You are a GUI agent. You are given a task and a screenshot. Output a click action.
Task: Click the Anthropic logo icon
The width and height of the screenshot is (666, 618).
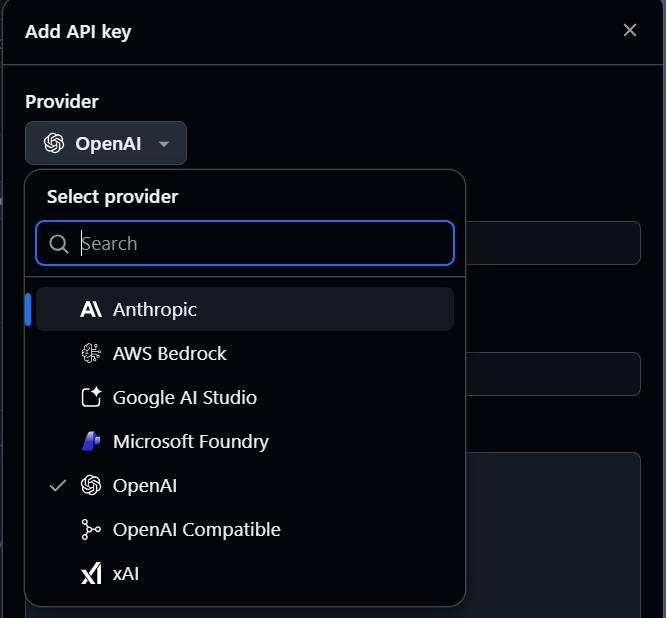(x=91, y=309)
